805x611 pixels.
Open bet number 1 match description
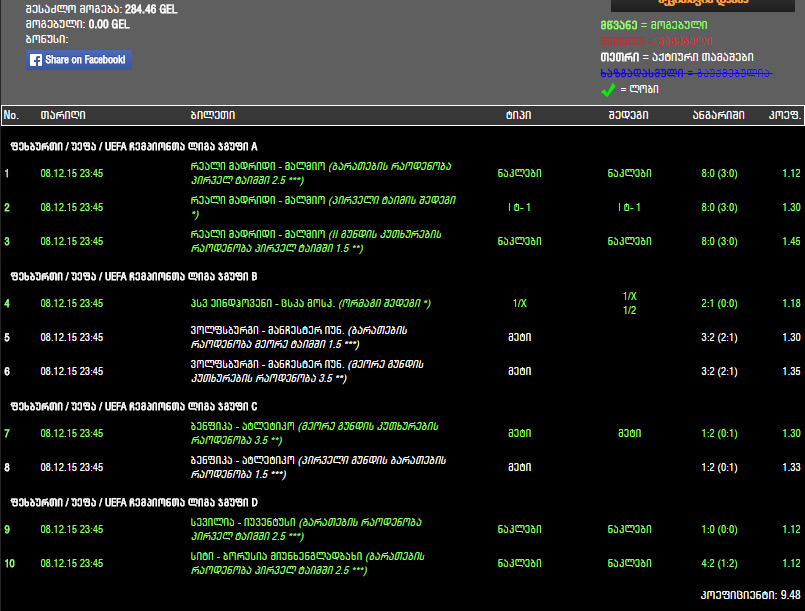(280, 173)
